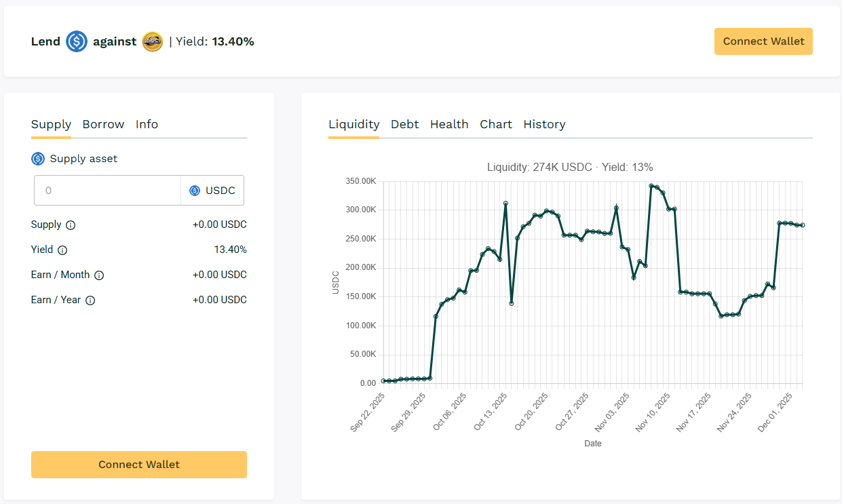Open the Health tab

click(x=449, y=124)
